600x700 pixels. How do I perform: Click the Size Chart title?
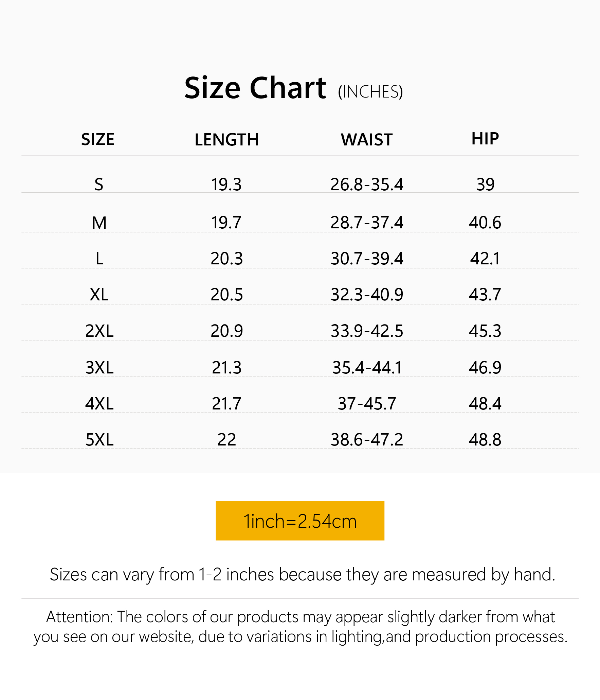(255, 88)
